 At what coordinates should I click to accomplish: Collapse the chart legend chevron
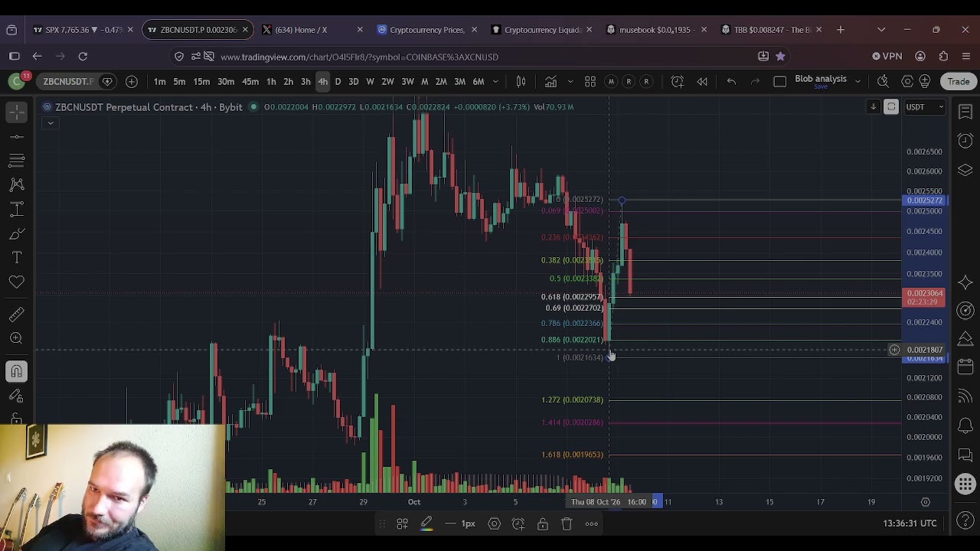[50, 123]
